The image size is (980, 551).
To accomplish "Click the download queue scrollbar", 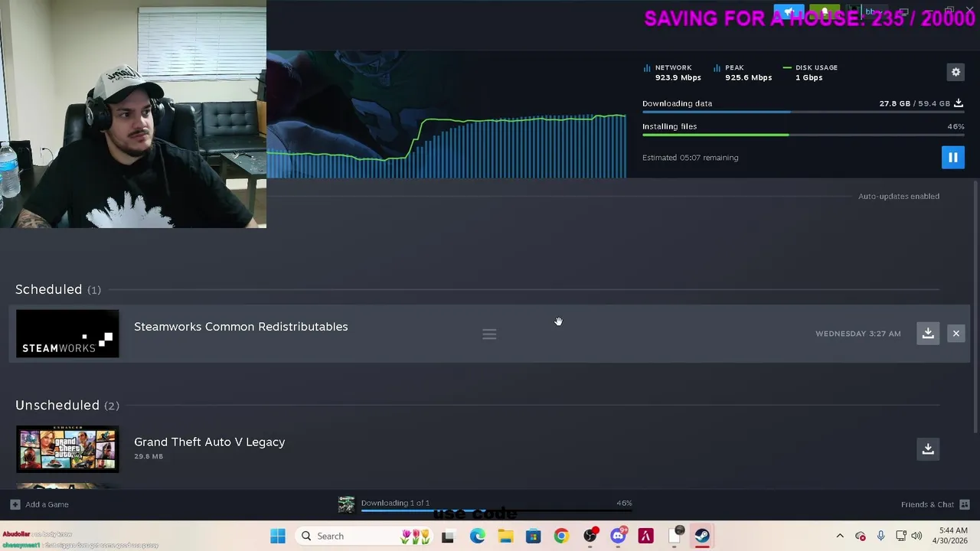I will [975, 306].
